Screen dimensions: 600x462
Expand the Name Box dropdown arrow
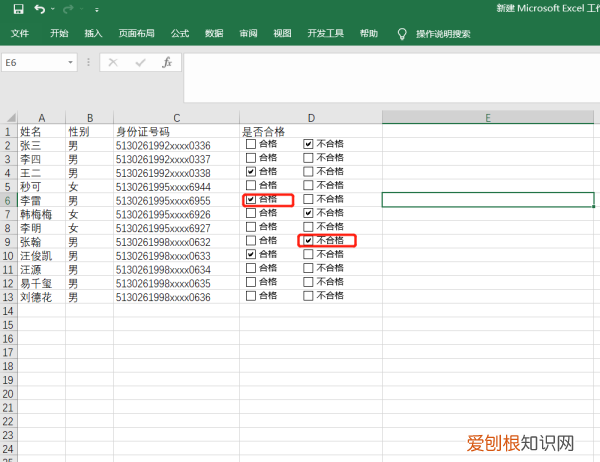click(x=70, y=62)
